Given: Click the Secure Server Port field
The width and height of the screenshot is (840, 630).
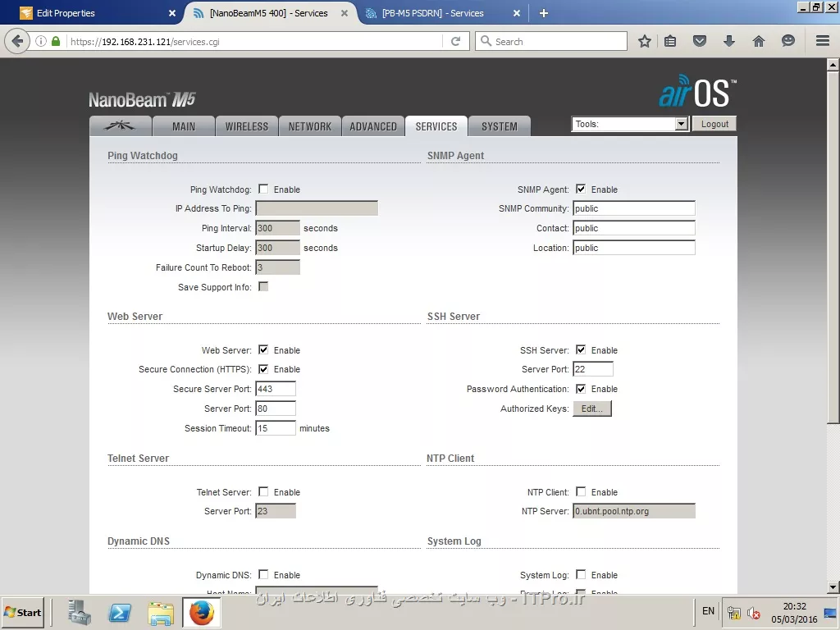Looking at the screenshot, I should [276, 389].
